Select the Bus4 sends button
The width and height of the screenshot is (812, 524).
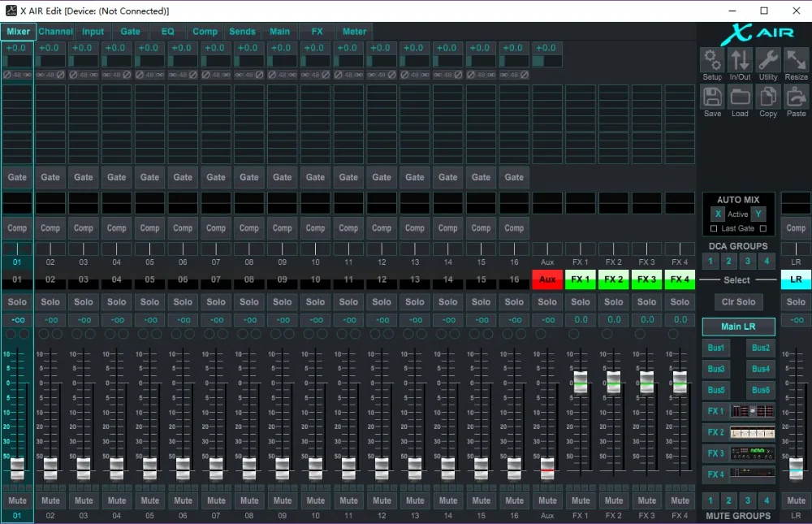point(761,369)
